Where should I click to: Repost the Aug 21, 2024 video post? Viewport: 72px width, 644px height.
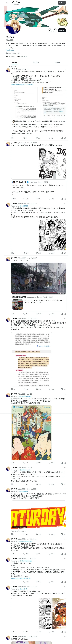(x=26, y=314)
